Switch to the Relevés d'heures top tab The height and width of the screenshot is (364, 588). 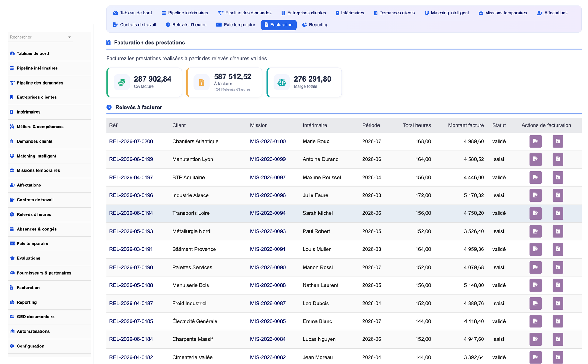click(186, 25)
